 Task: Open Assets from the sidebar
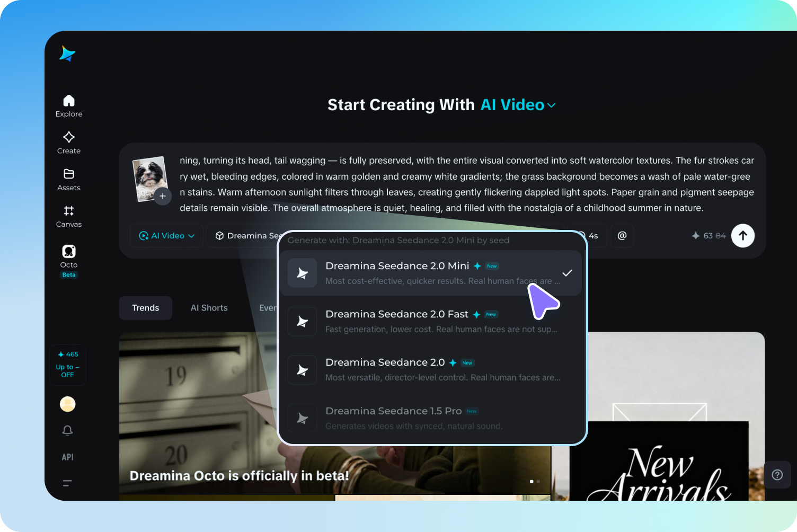pos(69,180)
